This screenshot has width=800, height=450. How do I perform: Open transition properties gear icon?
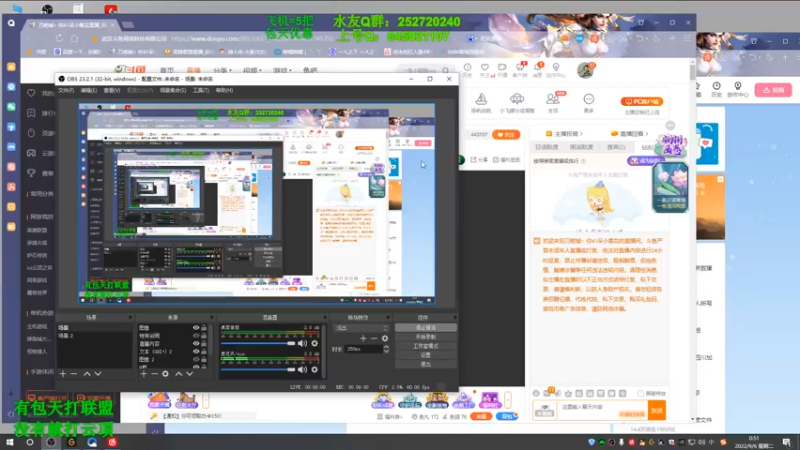point(385,338)
